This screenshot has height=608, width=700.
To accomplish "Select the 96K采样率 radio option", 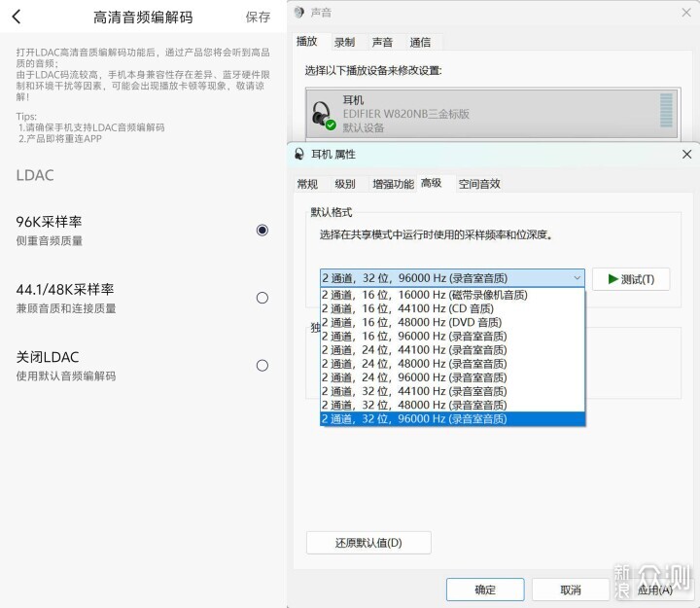I will 262,230.
